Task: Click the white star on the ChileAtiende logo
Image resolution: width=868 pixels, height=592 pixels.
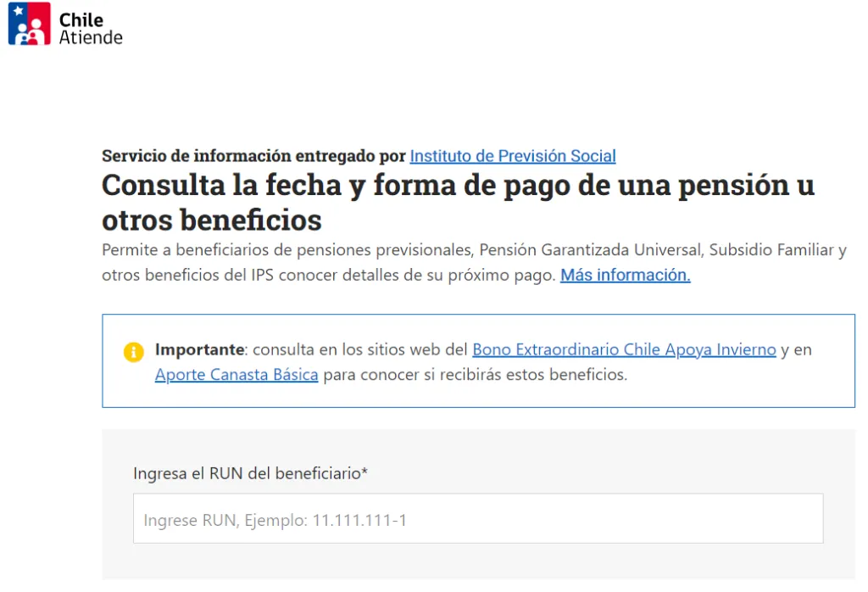Action: point(18,10)
